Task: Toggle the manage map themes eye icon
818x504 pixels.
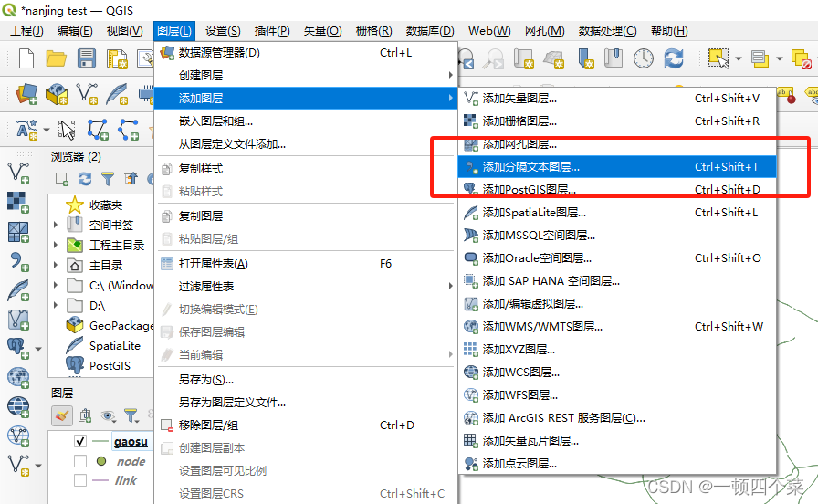Action: (x=108, y=415)
